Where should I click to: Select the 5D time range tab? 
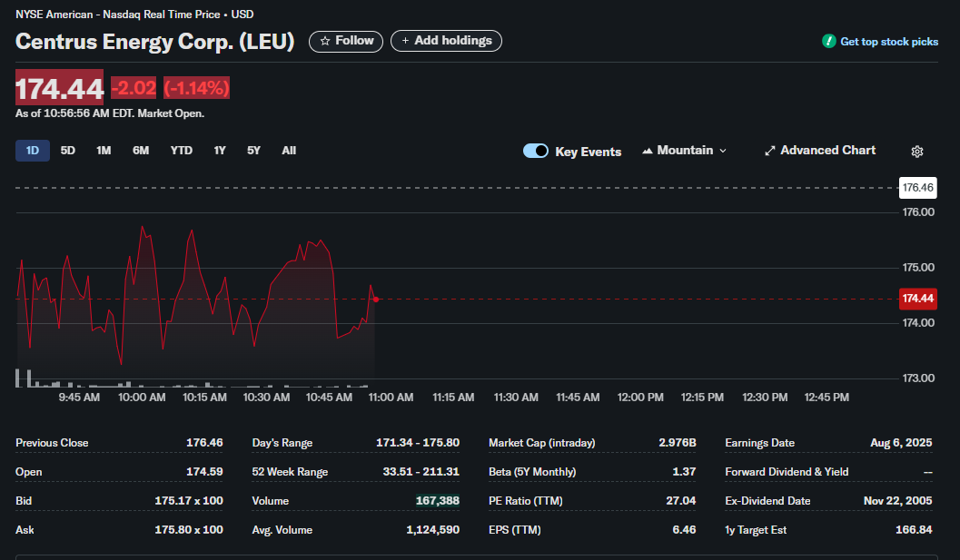click(x=67, y=151)
